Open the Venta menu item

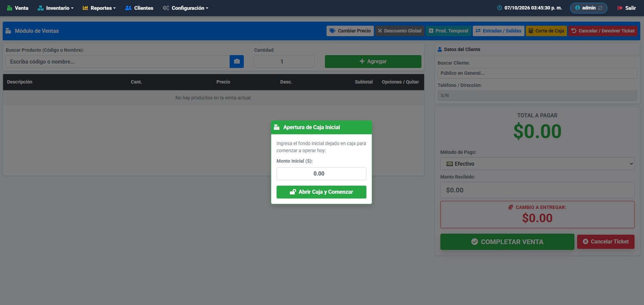point(18,8)
